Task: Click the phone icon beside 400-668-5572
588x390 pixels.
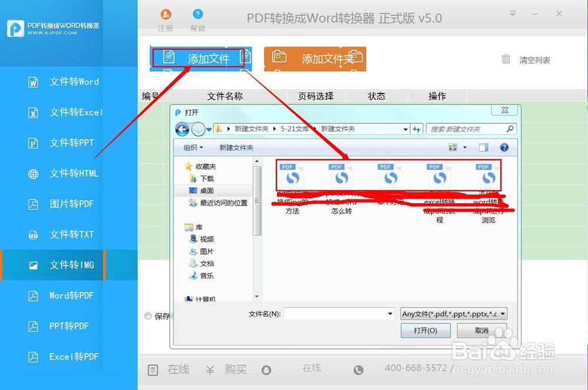Action: pos(359,370)
